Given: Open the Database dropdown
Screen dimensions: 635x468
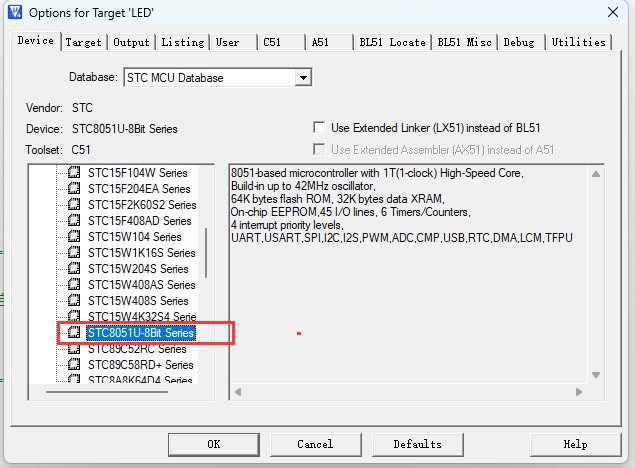Looking at the screenshot, I should click(x=303, y=77).
